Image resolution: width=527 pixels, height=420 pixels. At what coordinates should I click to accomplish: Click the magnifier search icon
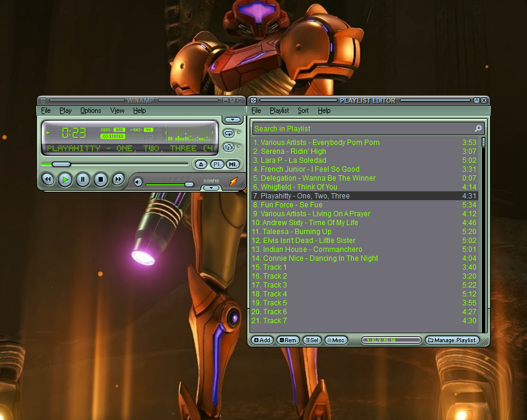point(478,129)
